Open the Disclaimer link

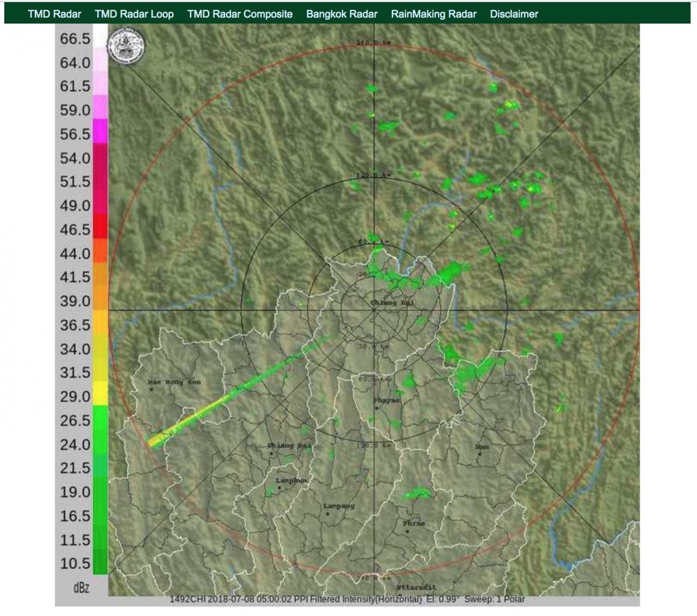point(514,14)
